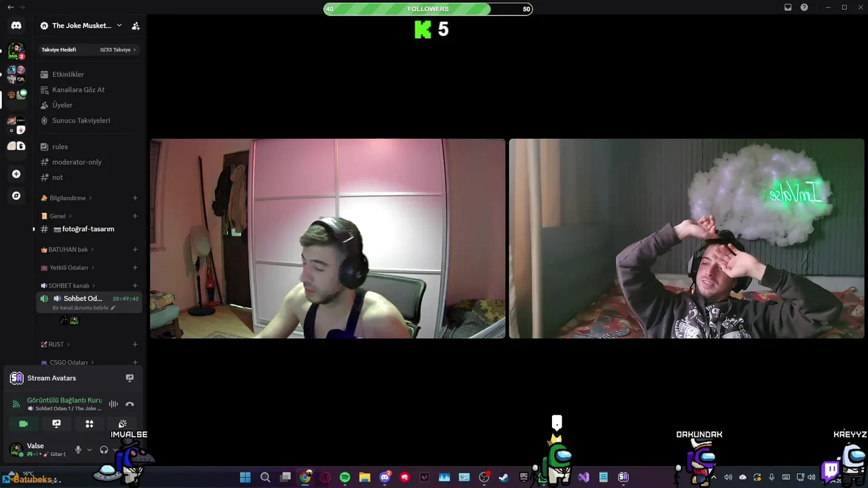Viewport: 868px width, 488px height.
Task: Add a channel to Yetkili Odaları category
Action: click(x=135, y=268)
